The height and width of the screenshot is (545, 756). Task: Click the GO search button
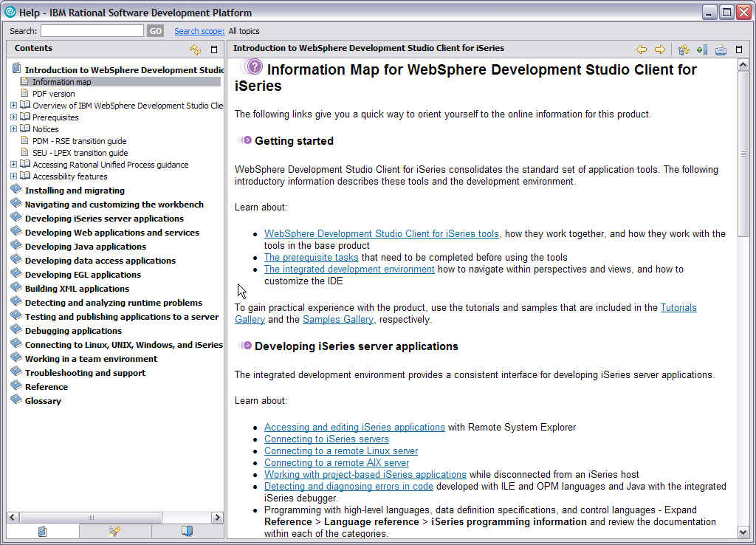pyautogui.click(x=155, y=31)
